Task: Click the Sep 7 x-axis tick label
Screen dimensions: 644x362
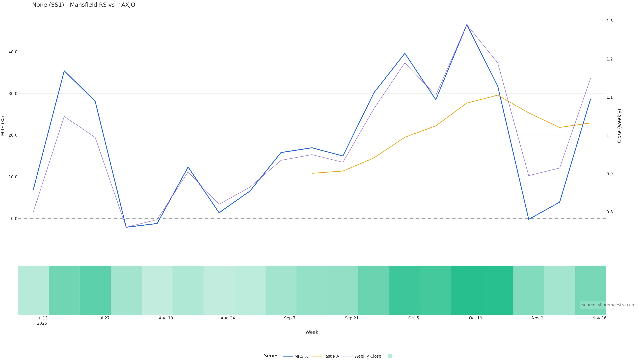Action: pos(289,318)
